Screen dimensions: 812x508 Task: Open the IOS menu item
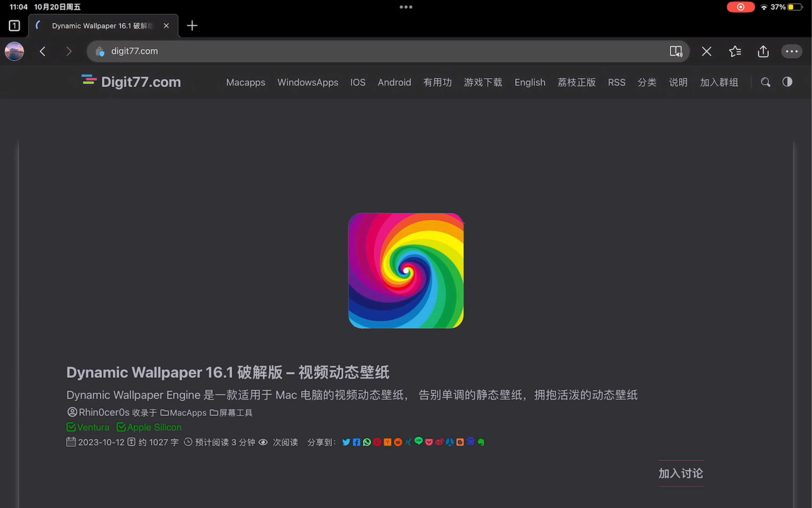[358, 82]
